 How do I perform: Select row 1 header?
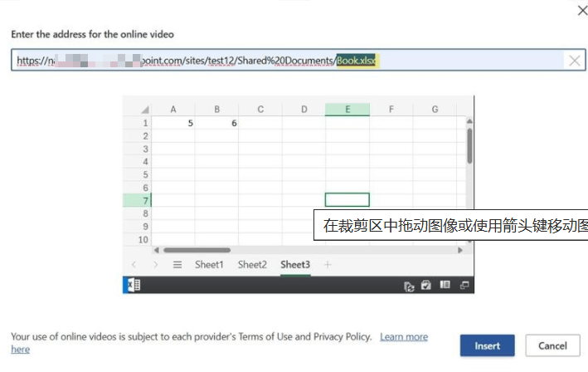point(137,123)
